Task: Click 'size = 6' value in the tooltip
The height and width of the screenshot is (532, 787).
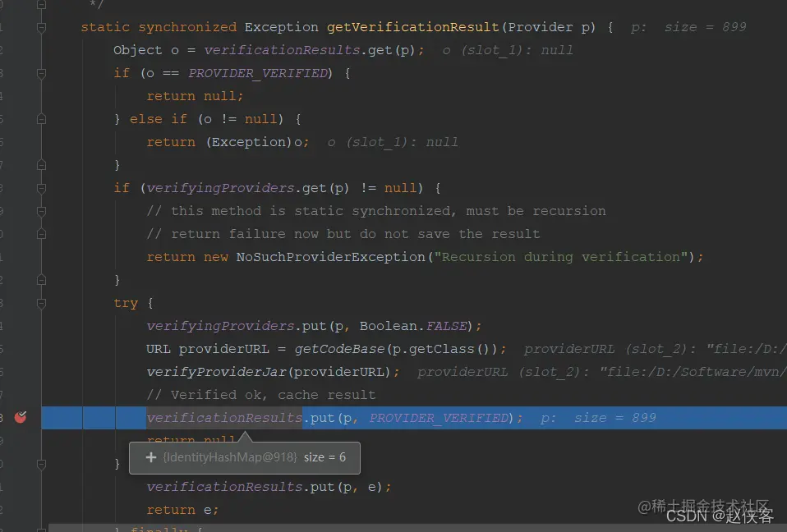Action: pos(324,457)
